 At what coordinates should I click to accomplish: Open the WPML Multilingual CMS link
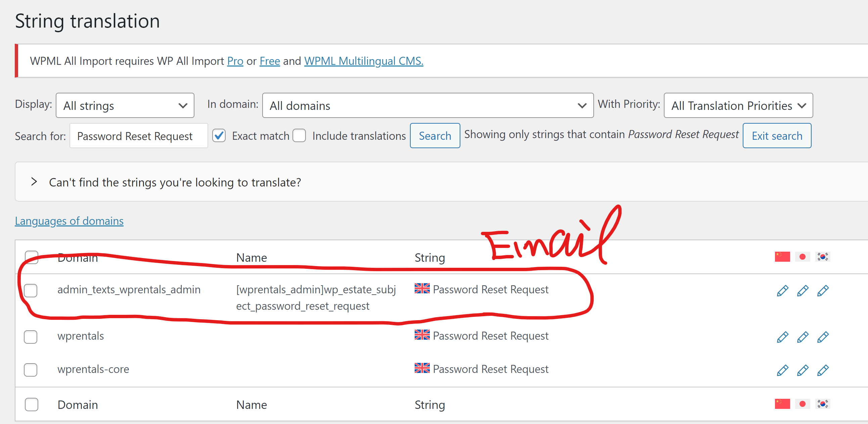pyautogui.click(x=364, y=61)
